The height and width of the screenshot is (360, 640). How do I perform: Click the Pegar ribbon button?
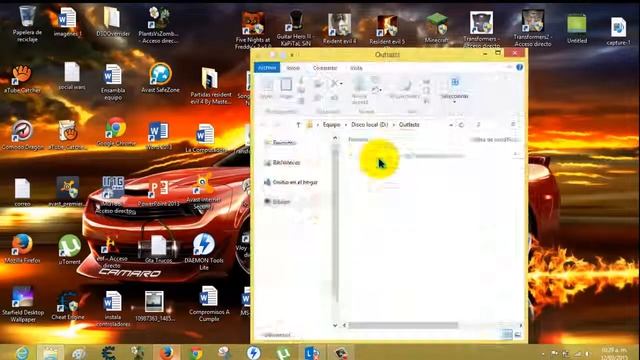coord(286,88)
